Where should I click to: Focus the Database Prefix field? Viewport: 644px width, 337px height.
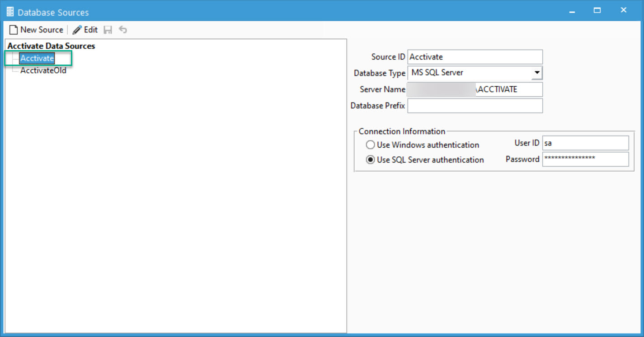click(475, 105)
